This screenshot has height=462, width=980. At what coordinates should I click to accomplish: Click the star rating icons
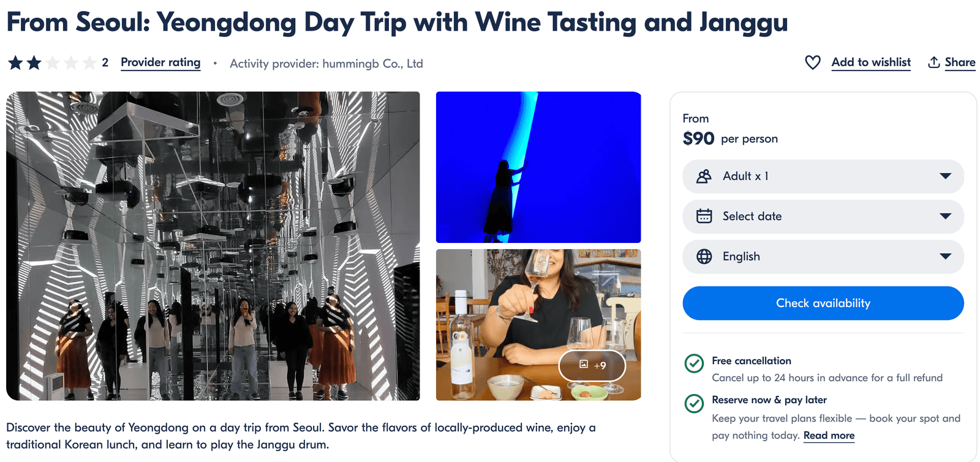click(x=52, y=62)
